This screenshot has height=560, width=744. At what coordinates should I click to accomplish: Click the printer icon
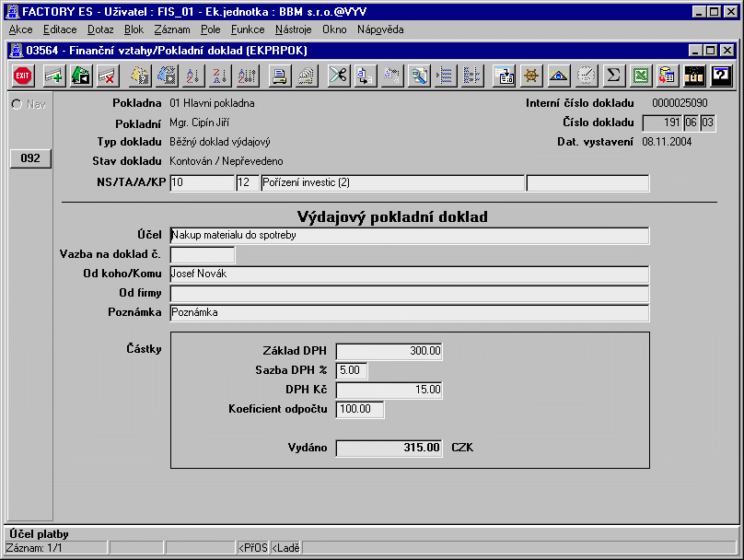pos(280,76)
